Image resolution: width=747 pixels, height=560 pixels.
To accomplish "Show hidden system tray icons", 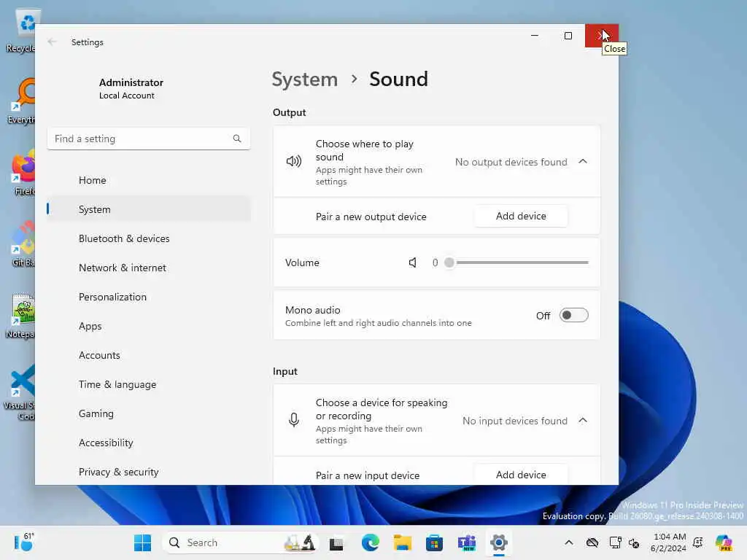I will coord(569,542).
